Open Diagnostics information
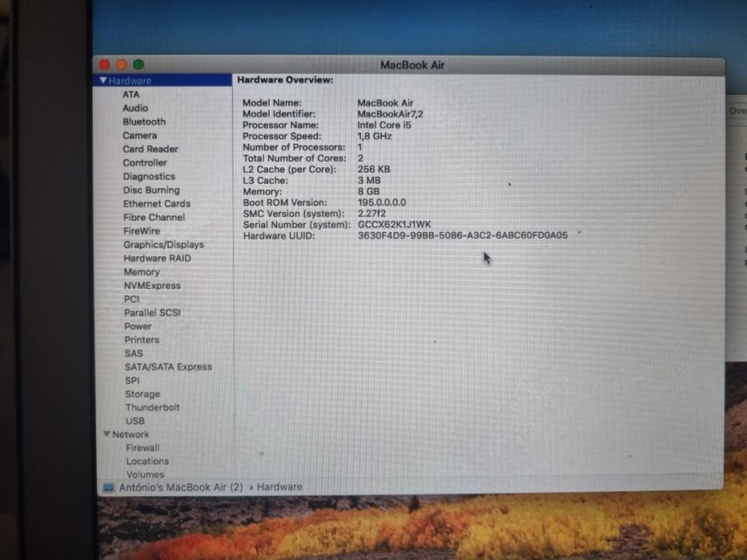Screen dimensions: 747x560 [149, 177]
